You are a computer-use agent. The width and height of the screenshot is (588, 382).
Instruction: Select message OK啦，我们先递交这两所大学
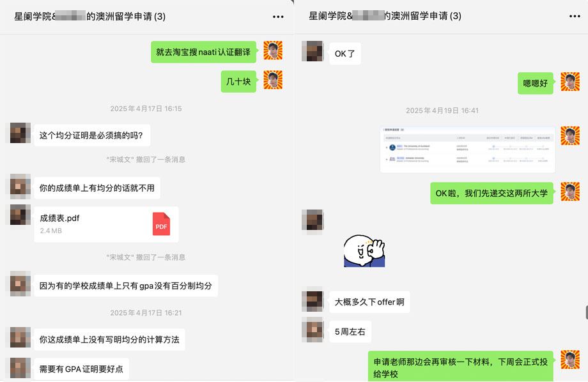point(491,193)
